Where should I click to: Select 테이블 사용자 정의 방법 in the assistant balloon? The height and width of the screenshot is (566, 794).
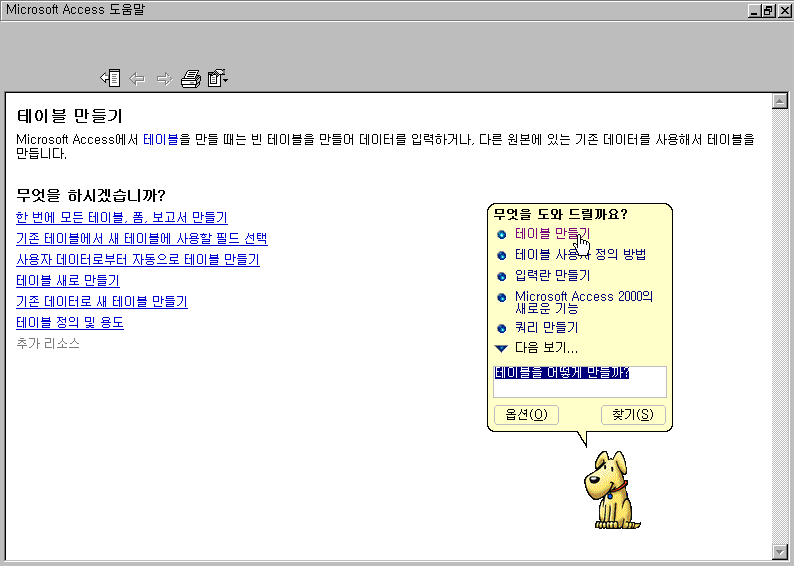[x=580, y=254]
